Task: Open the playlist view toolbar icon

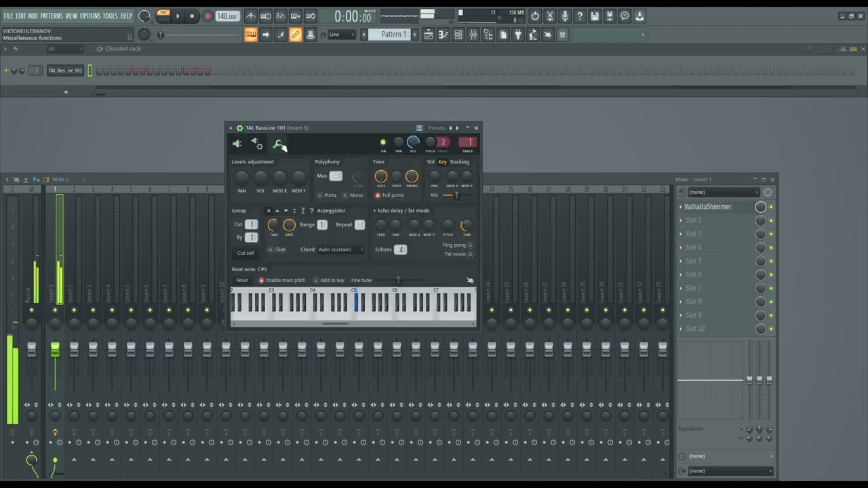Action: coord(429,35)
